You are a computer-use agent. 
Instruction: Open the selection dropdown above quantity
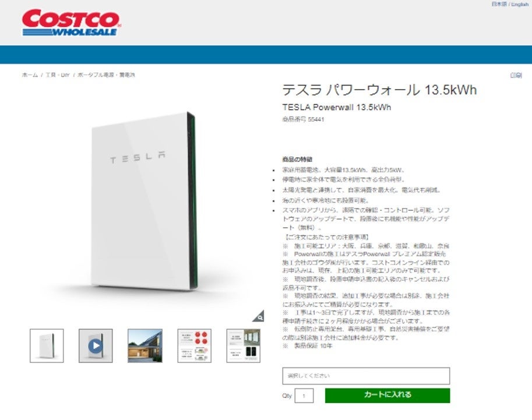[366, 376]
